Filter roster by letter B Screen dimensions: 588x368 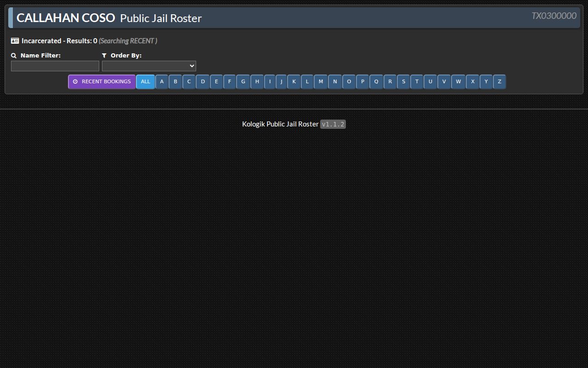point(175,82)
